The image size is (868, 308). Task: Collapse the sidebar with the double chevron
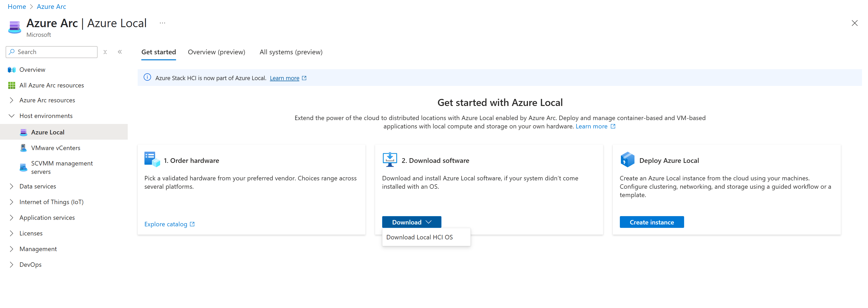pyautogui.click(x=120, y=52)
